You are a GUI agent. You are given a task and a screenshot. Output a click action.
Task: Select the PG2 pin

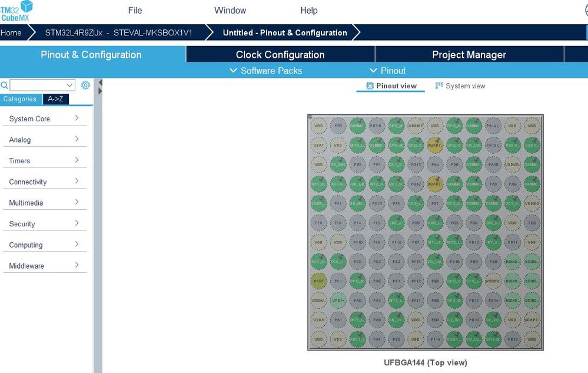pyautogui.click(x=531, y=223)
